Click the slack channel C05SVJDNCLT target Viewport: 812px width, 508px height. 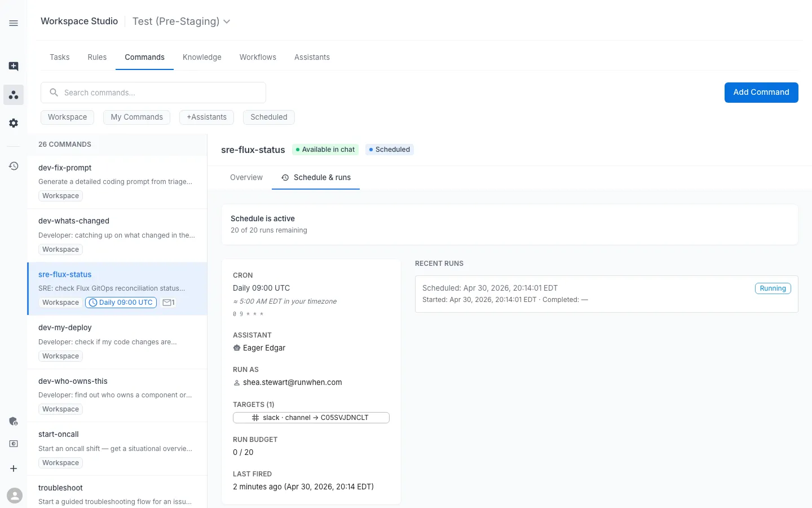[x=311, y=418]
